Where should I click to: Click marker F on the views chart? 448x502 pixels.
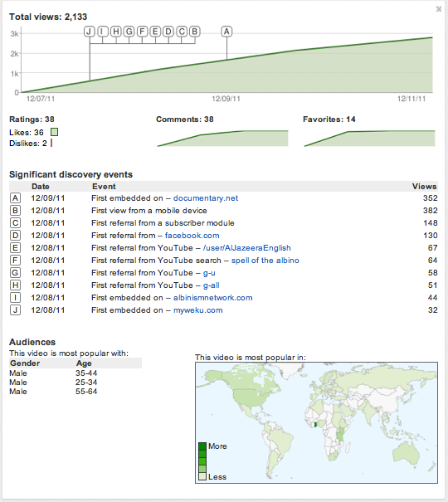point(142,32)
